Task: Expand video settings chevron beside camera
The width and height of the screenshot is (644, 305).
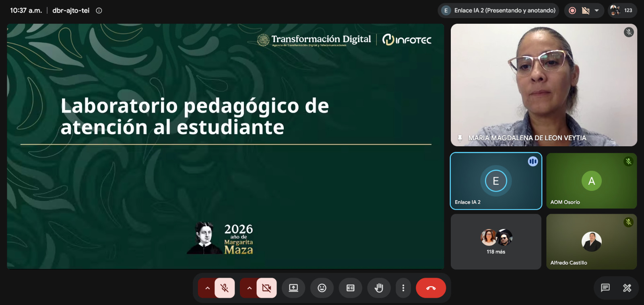Action: click(x=249, y=288)
